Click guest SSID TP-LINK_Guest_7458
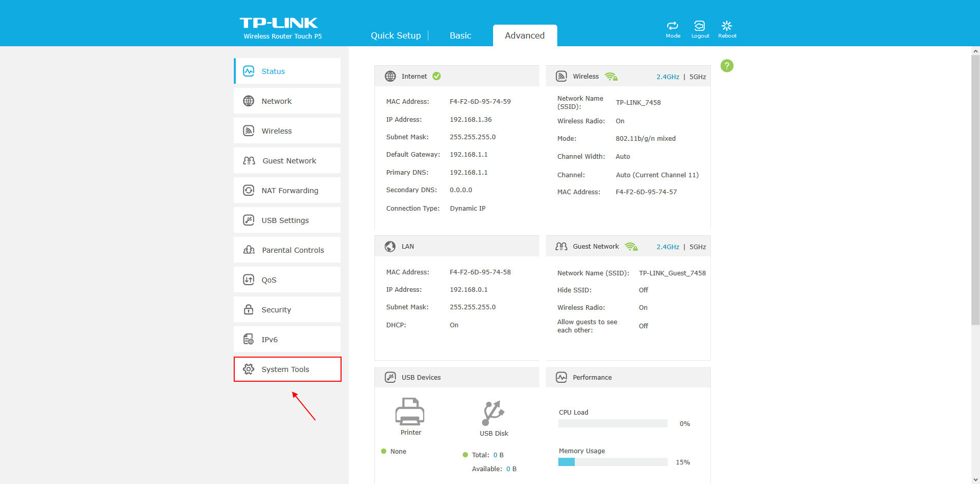The width and height of the screenshot is (980, 484). point(672,273)
